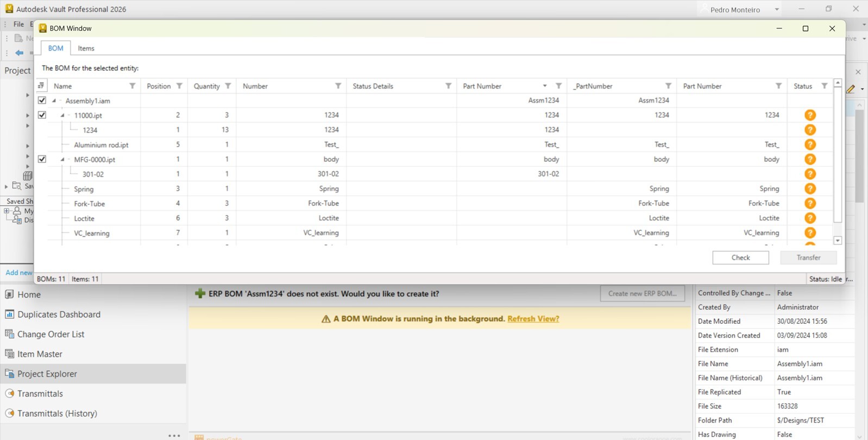Image resolution: width=868 pixels, height=440 pixels.
Task: Open the Part Number column sort dropdown arrow
Action: point(545,86)
